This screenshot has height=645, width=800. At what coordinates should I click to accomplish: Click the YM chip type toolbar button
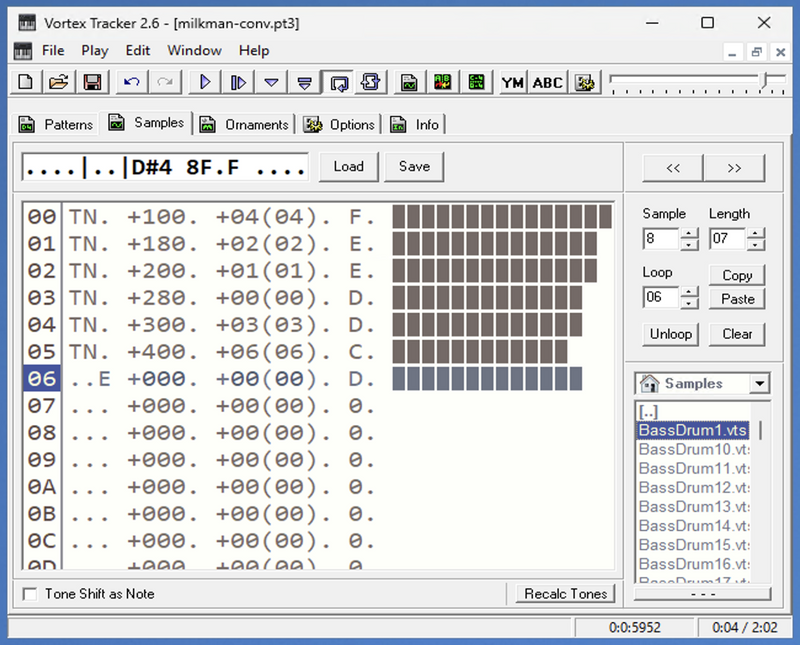[512, 82]
